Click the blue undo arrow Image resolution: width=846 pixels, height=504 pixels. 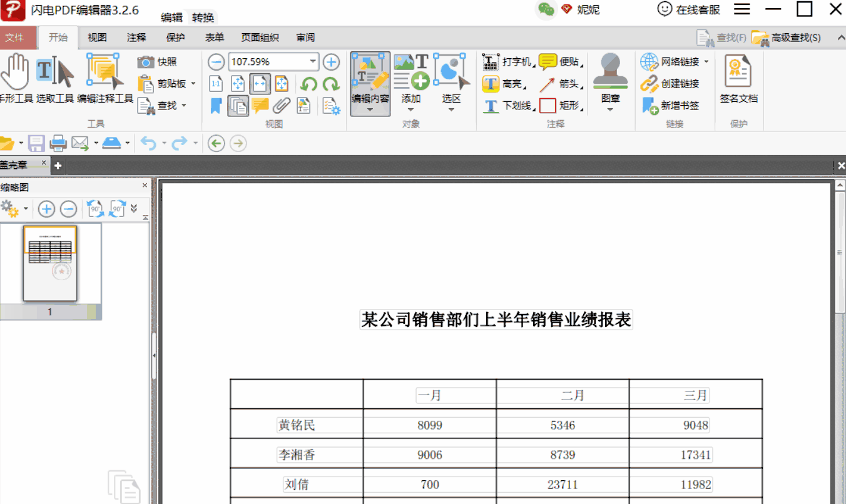click(x=148, y=144)
